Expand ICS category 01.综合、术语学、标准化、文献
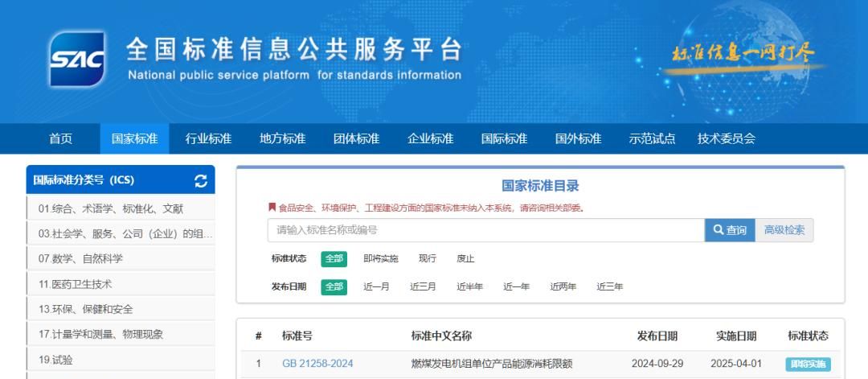 coord(121,209)
